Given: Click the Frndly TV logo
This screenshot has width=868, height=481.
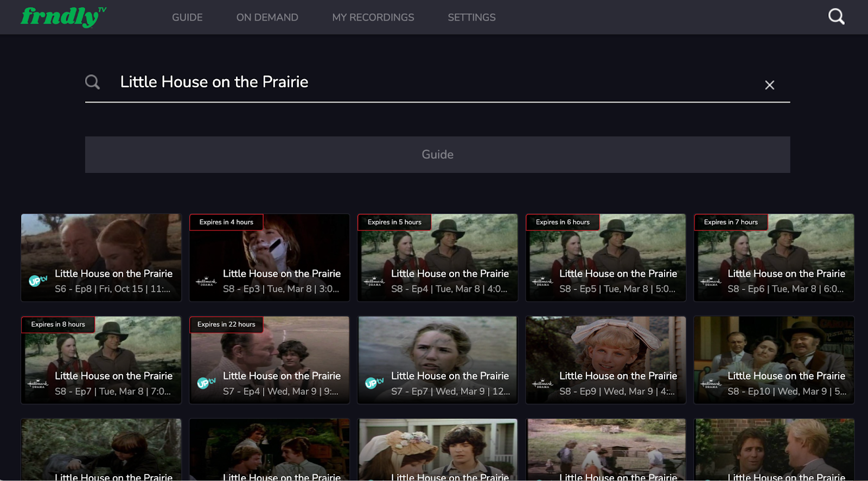Looking at the screenshot, I should pos(63,17).
